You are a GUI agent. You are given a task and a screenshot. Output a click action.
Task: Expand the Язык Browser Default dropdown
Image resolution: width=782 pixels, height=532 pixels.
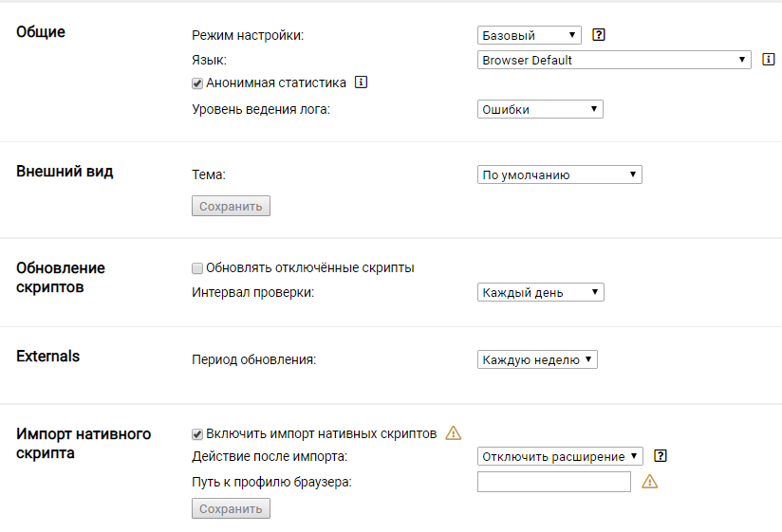pos(614,60)
